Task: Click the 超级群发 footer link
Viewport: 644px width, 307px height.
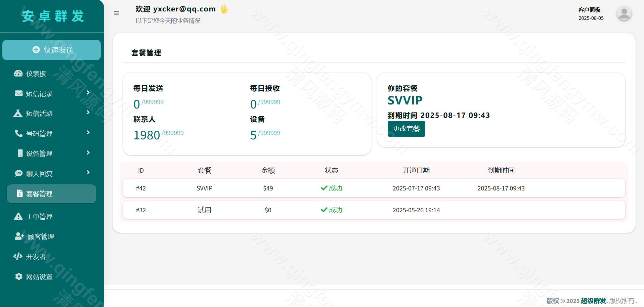Action: (593, 301)
